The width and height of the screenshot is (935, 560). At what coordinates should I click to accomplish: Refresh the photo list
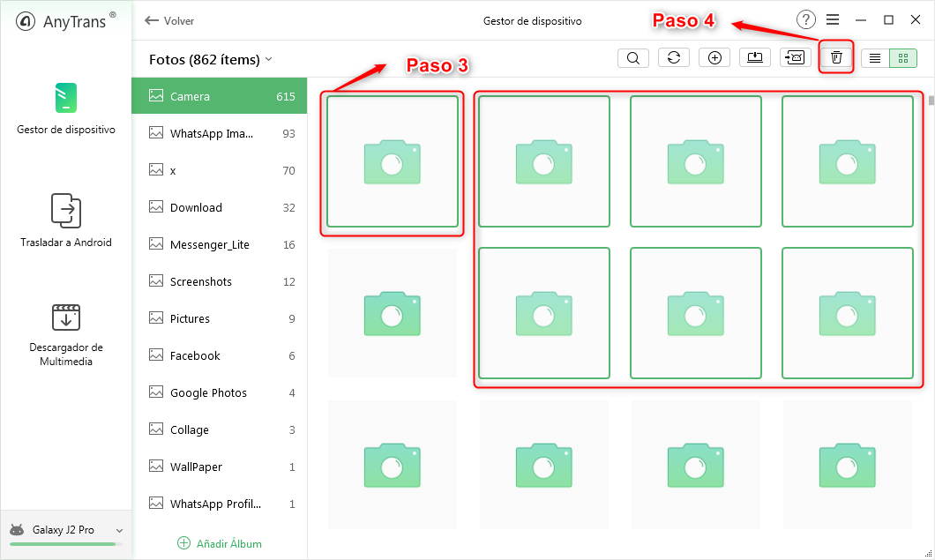(x=673, y=57)
